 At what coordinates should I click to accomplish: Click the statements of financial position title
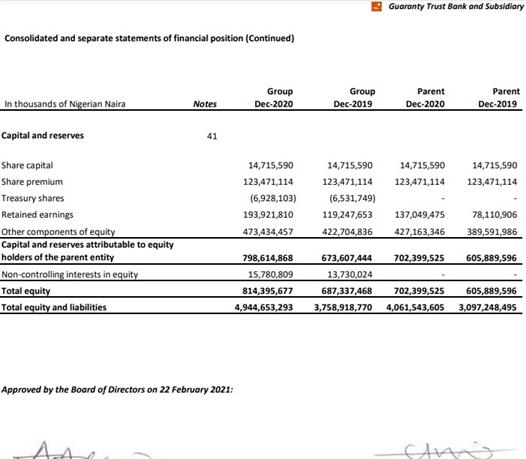tap(149, 38)
